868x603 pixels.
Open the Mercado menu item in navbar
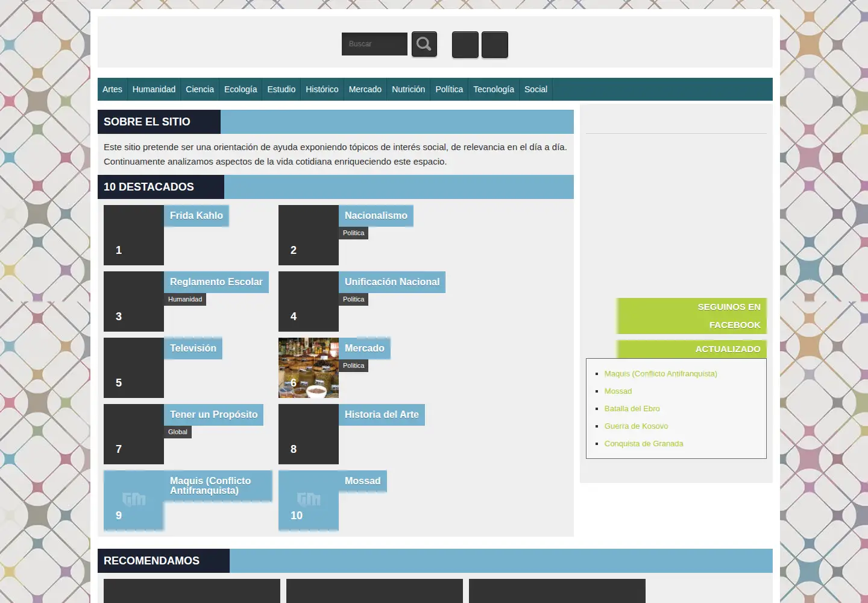point(365,89)
